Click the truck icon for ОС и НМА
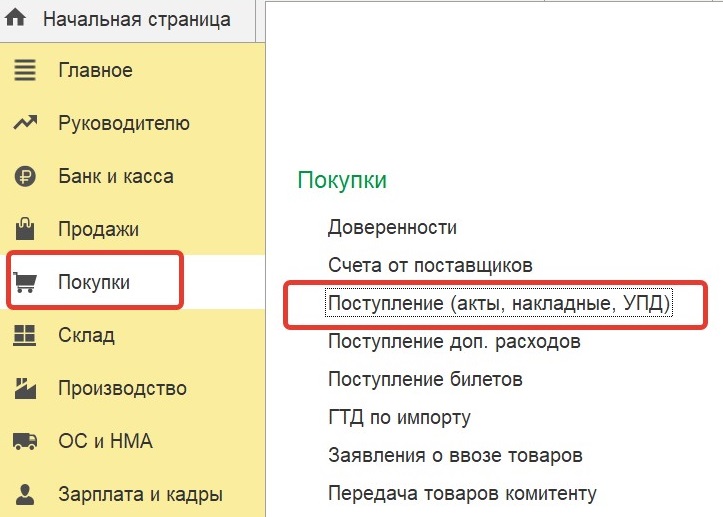The width and height of the screenshot is (723, 517). (x=25, y=441)
